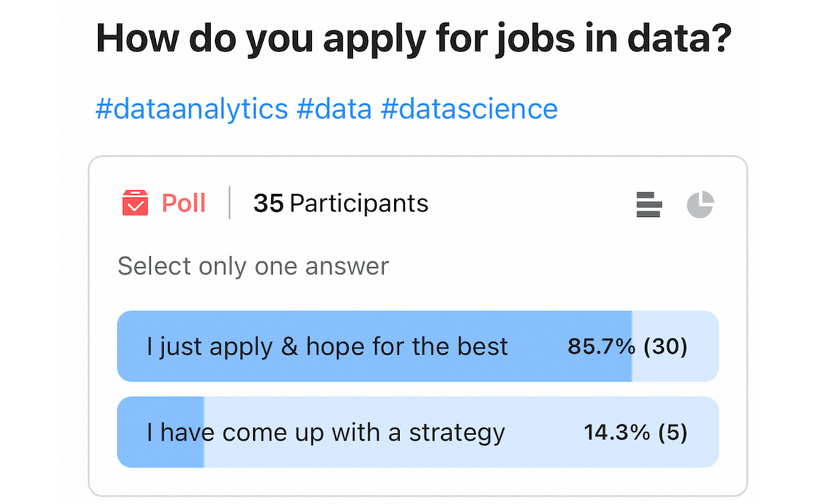This screenshot has height=504, width=835.
Task: Open the #dataanalytics hashtag
Action: click(x=191, y=109)
